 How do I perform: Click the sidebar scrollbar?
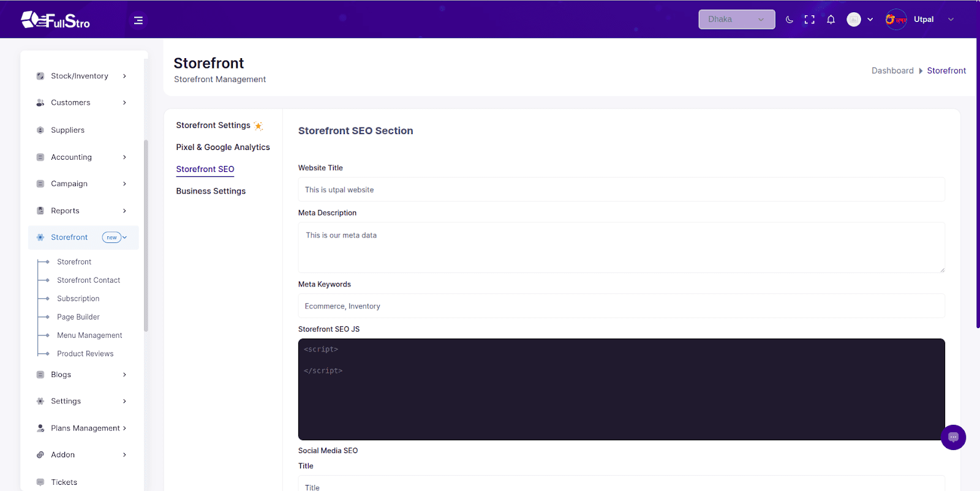tap(146, 236)
